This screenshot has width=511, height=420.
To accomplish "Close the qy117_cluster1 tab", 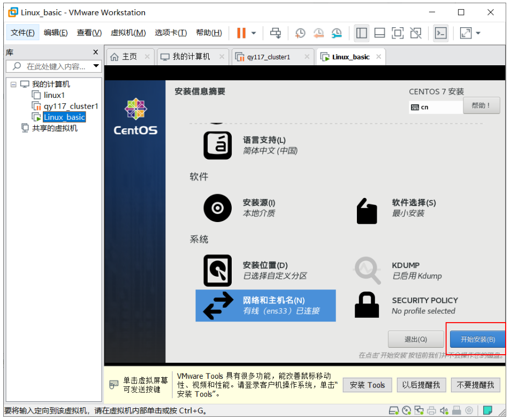I will coord(307,56).
